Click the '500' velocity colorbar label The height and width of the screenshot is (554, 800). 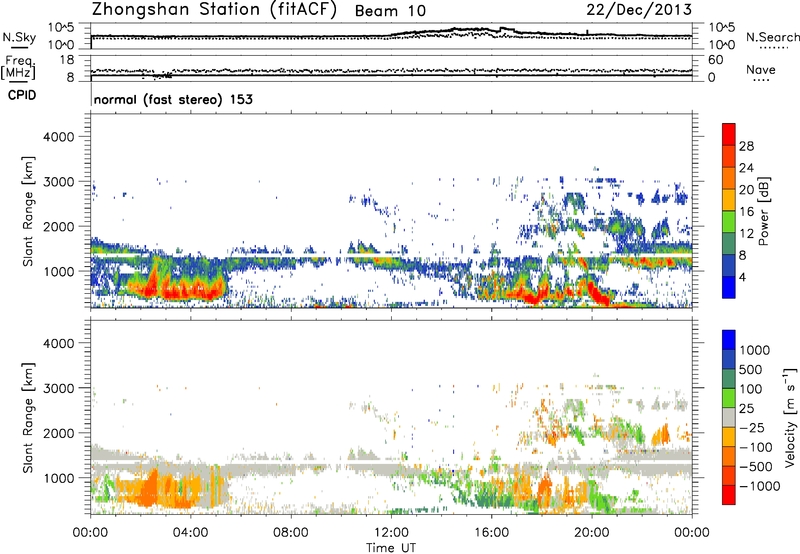coord(751,370)
